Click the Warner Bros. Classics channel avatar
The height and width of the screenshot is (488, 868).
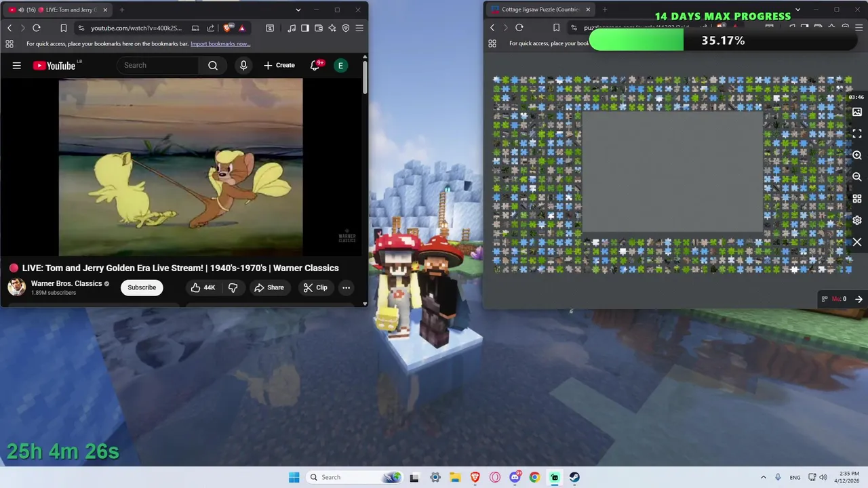click(17, 287)
